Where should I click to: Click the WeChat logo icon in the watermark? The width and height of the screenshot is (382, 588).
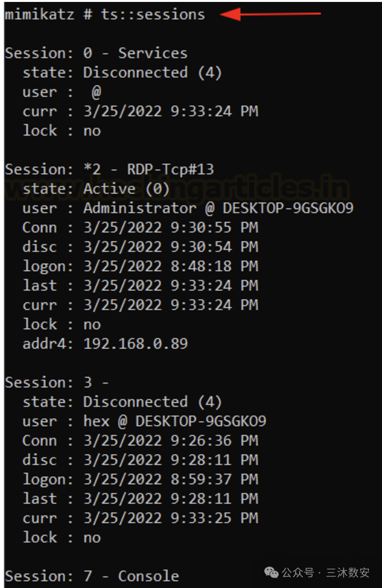pos(271,573)
